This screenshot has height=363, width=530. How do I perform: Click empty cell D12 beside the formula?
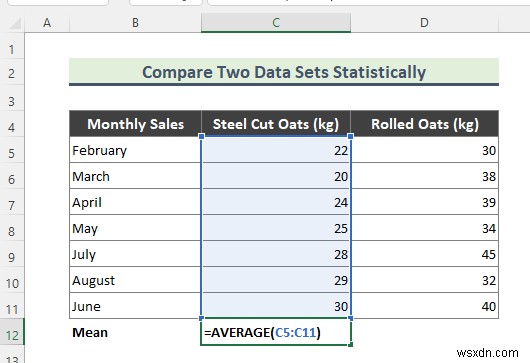click(425, 332)
